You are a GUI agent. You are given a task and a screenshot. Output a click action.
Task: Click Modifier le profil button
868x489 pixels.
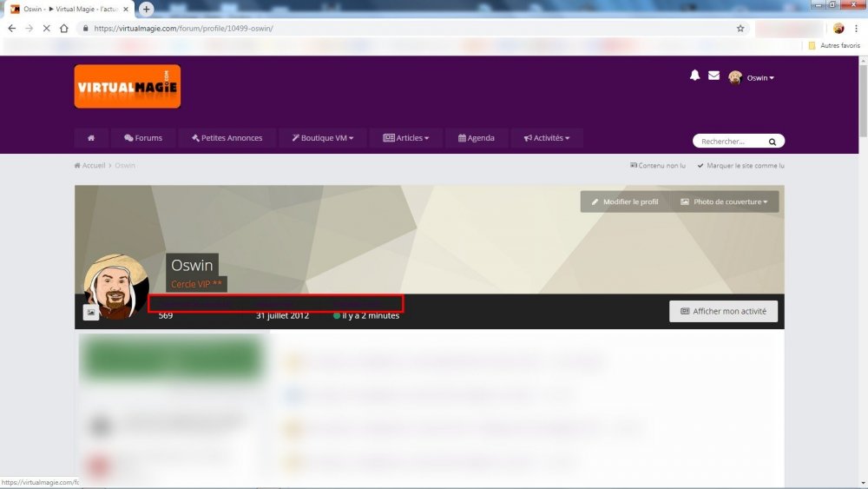click(625, 202)
